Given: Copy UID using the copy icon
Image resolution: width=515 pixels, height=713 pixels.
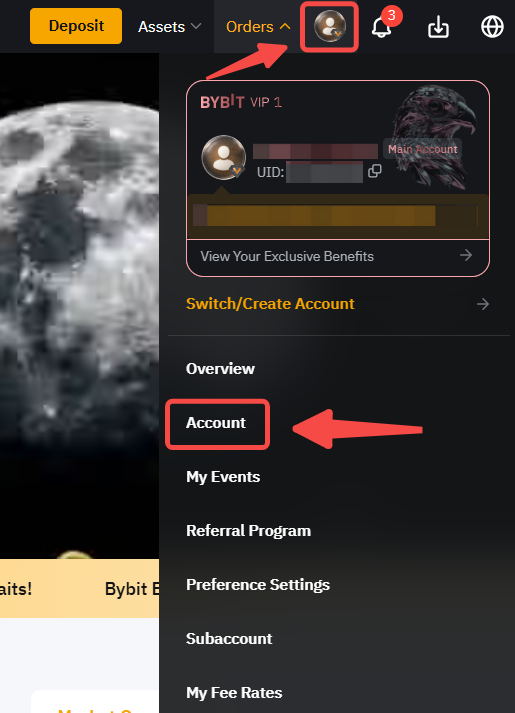Looking at the screenshot, I should (375, 171).
